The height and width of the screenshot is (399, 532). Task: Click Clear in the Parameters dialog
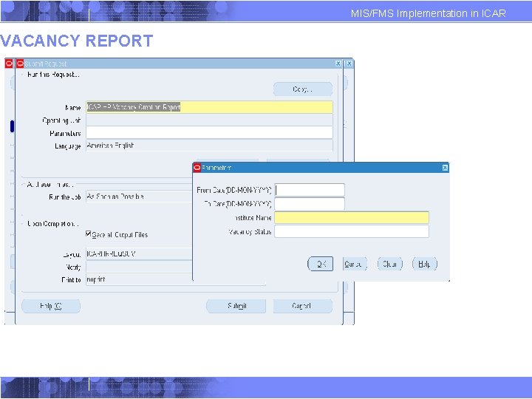pos(390,264)
